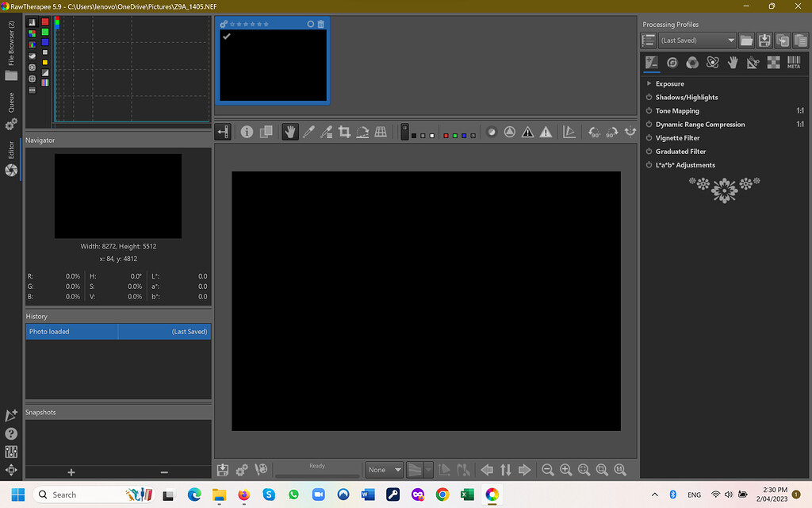Expand the Exposure section
The height and width of the screenshot is (508, 812).
click(668, 83)
